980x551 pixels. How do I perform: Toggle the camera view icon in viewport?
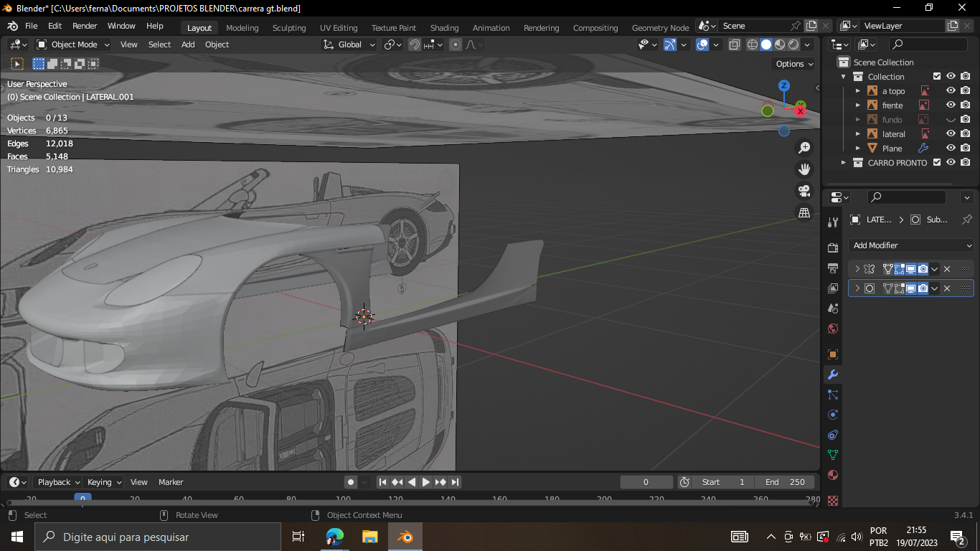(x=804, y=191)
